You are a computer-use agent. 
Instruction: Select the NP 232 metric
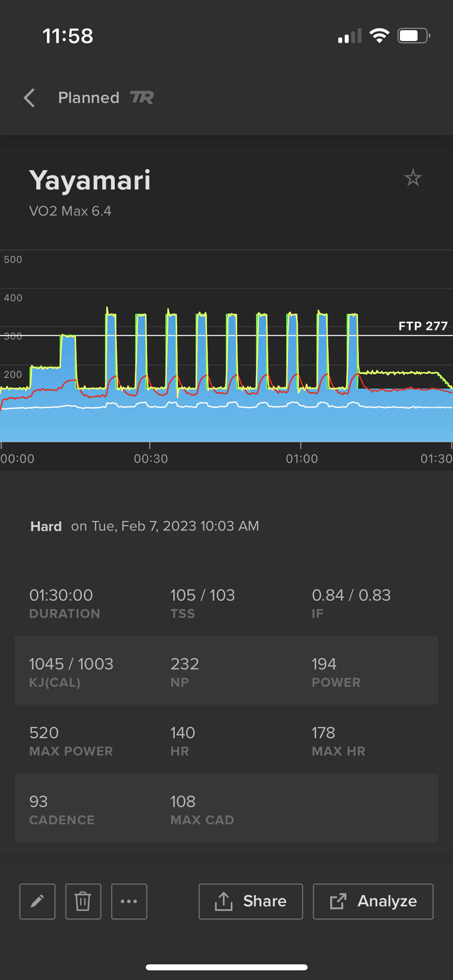[x=185, y=671]
